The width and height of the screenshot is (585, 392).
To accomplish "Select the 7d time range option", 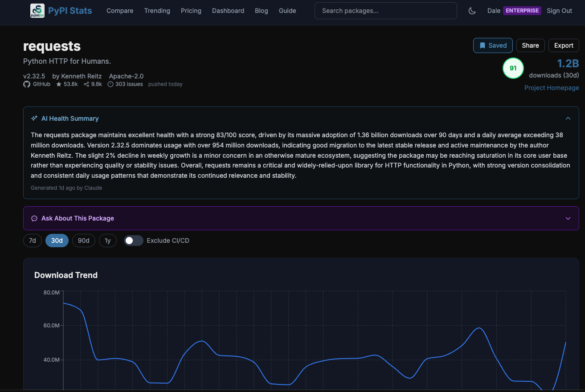I will tap(32, 240).
